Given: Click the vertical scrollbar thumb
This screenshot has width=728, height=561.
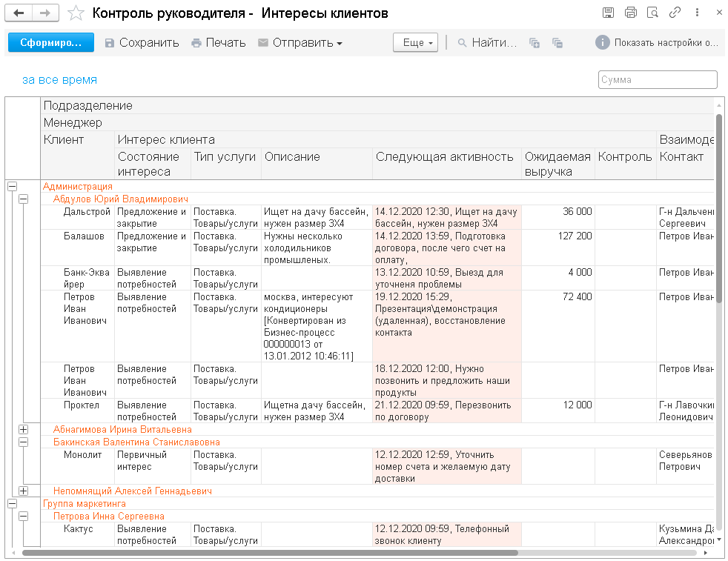Looking at the screenshot, I should pos(719,208).
